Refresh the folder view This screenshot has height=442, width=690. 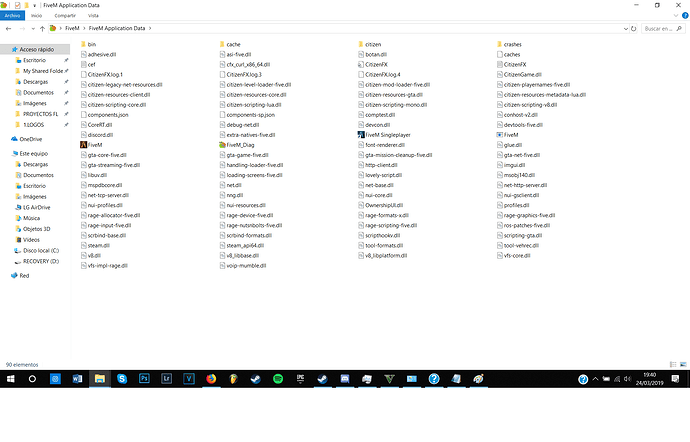(634, 29)
